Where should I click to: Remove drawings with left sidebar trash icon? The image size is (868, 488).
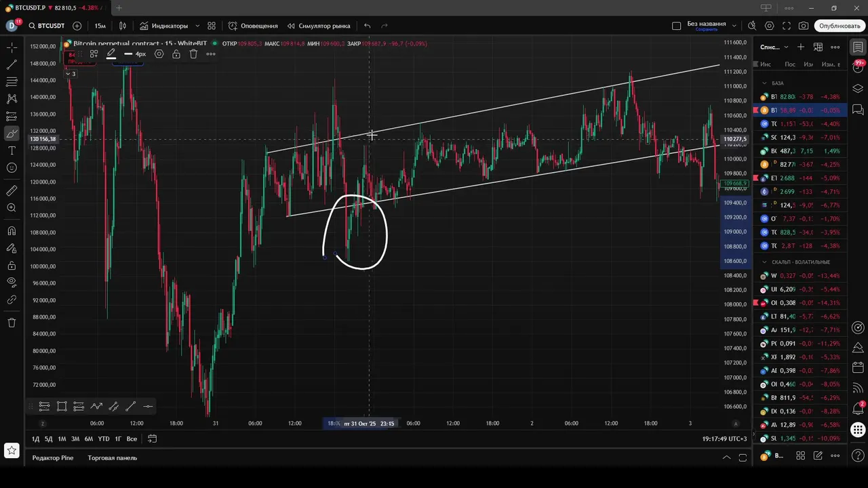(x=12, y=323)
